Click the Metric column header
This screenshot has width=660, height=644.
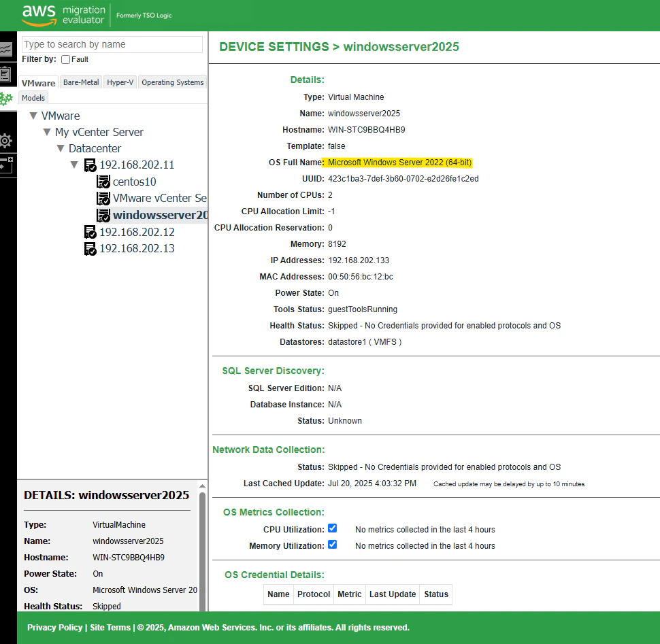tap(350, 594)
